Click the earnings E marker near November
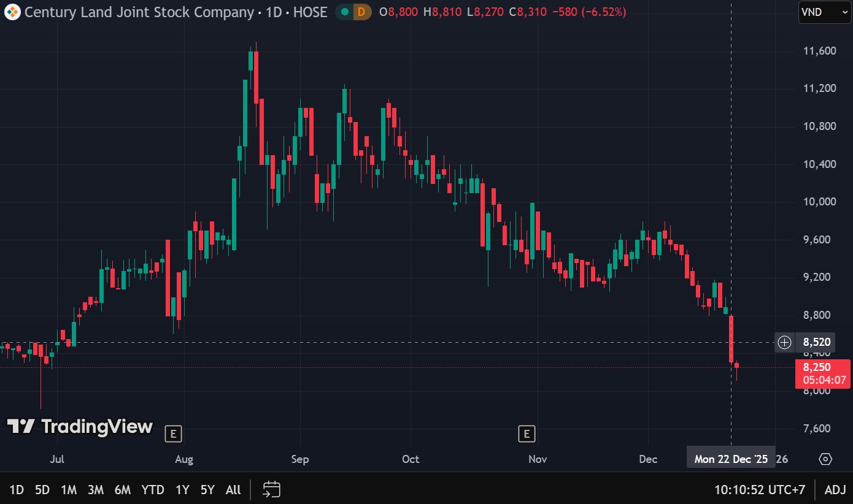 coord(527,434)
